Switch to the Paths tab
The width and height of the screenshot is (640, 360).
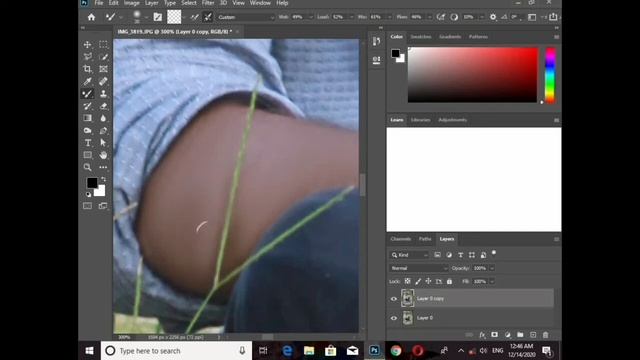(x=425, y=239)
